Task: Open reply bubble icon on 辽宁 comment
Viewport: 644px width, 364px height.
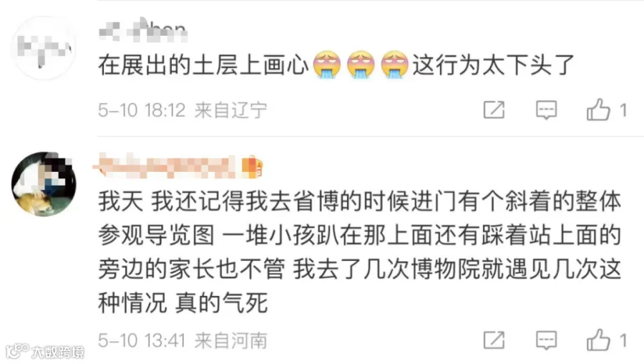Action: [546, 110]
